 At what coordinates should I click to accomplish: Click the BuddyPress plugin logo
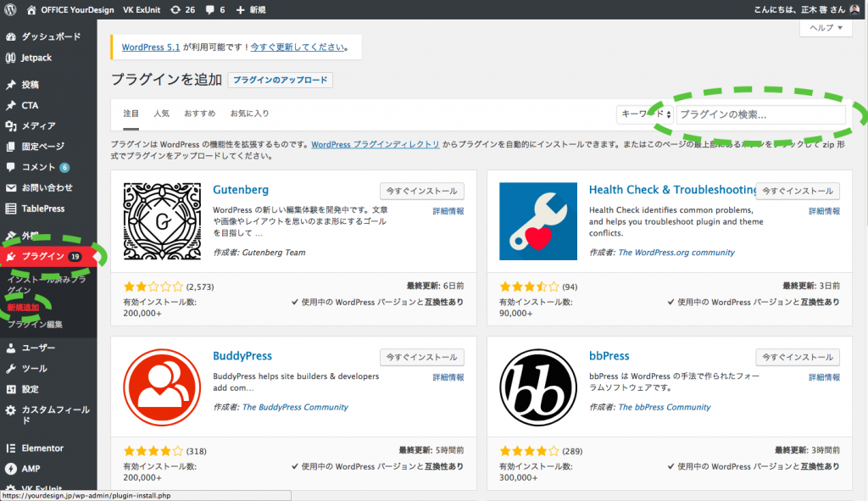pyautogui.click(x=162, y=387)
